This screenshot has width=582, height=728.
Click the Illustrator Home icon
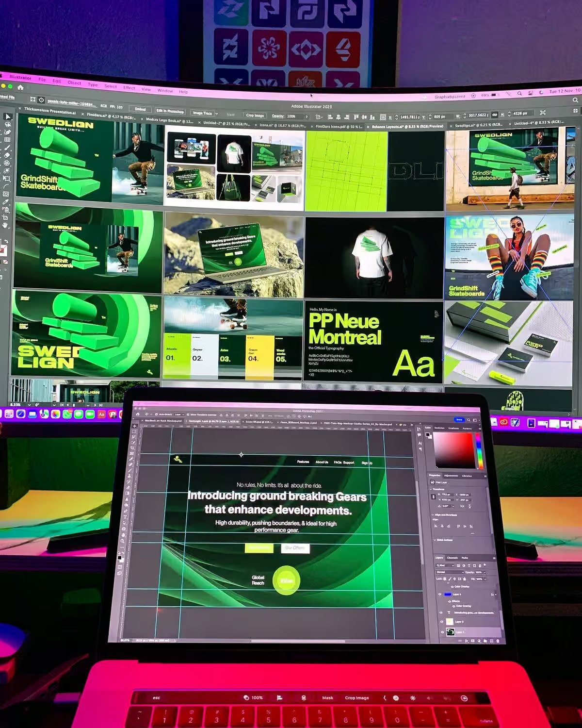tap(20, 87)
